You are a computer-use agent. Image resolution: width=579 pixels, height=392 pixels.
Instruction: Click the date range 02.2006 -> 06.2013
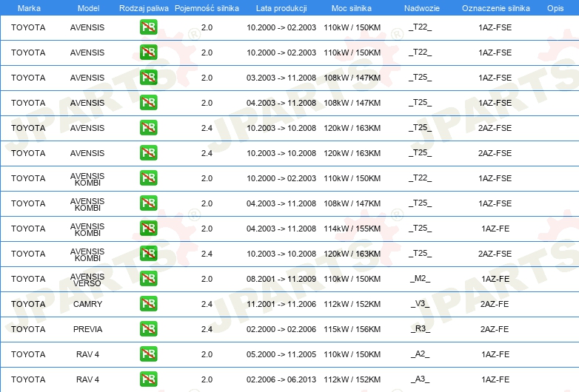pos(281,379)
